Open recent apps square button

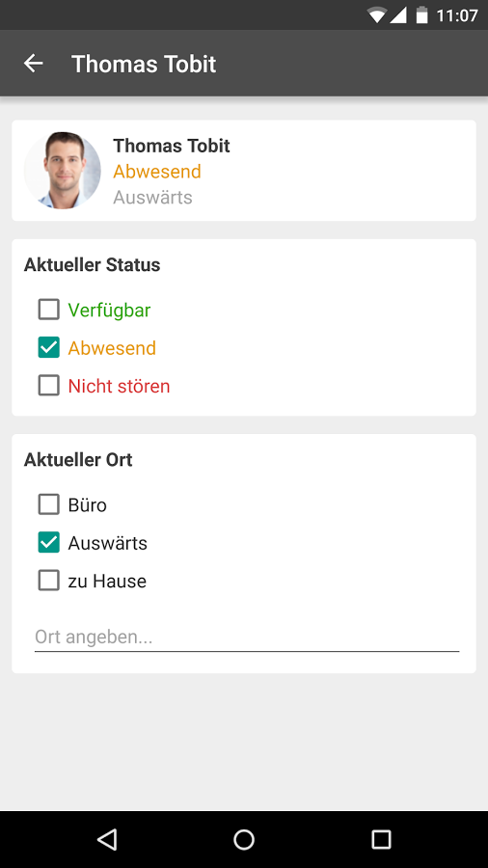click(x=381, y=839)
